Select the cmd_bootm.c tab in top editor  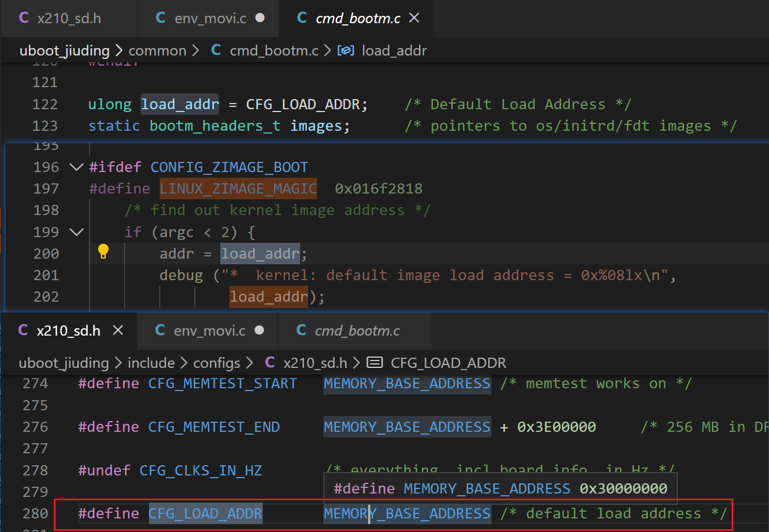[356, 18]
